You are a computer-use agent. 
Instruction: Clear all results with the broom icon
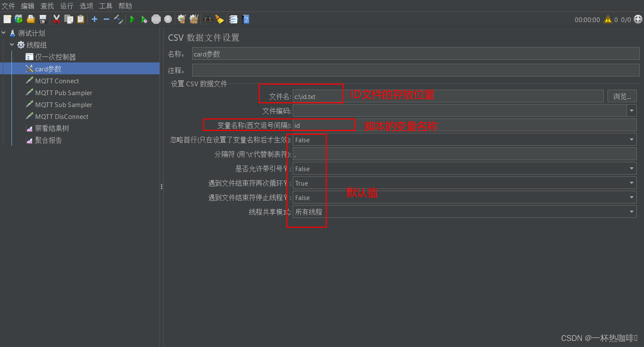(x=193, y=19)
